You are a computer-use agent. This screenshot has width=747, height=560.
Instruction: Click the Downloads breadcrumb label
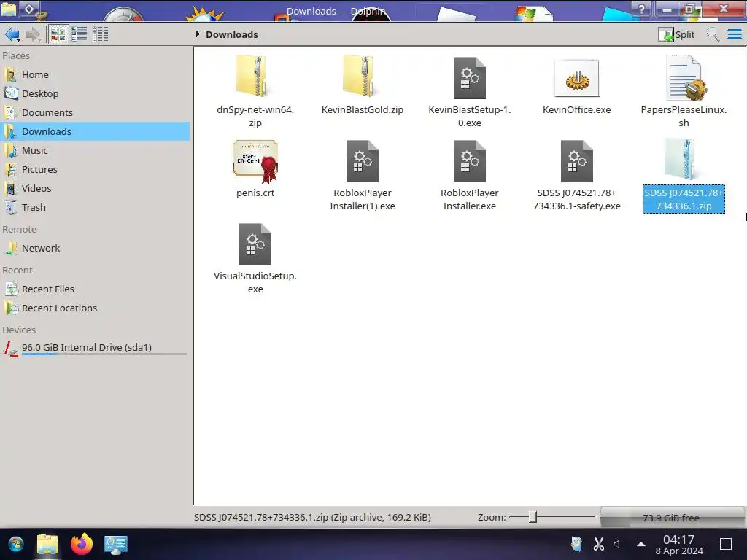pos(232,34)
